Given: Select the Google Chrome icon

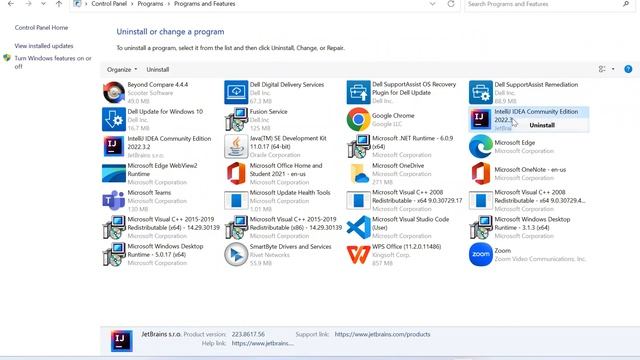Looking at the screenshot, I should pos(358,119).
